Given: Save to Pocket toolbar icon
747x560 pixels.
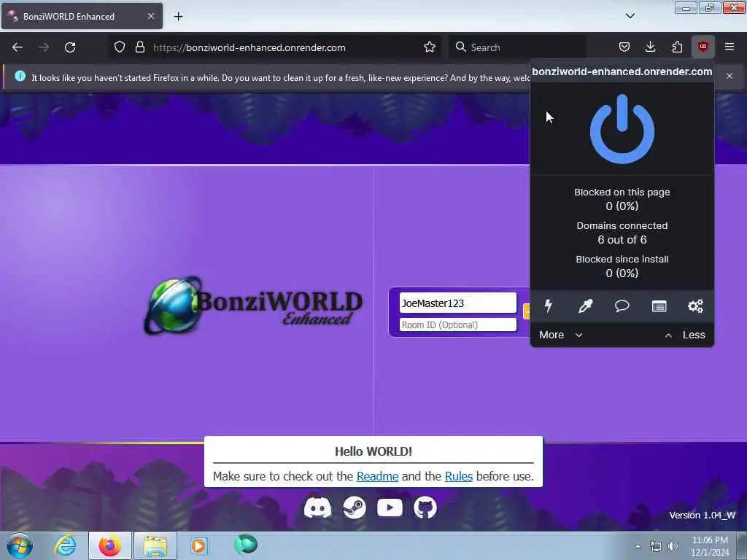Looking at the screenshot, I should [x=624, y=47].
